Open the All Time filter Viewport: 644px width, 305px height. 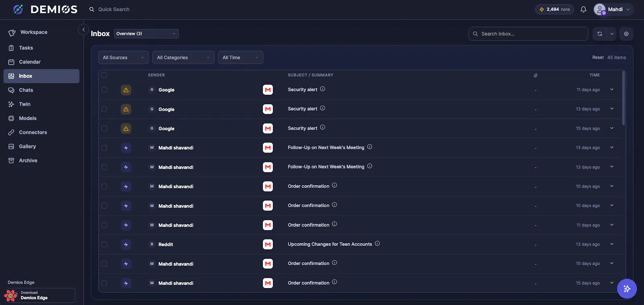pos(241,58)
